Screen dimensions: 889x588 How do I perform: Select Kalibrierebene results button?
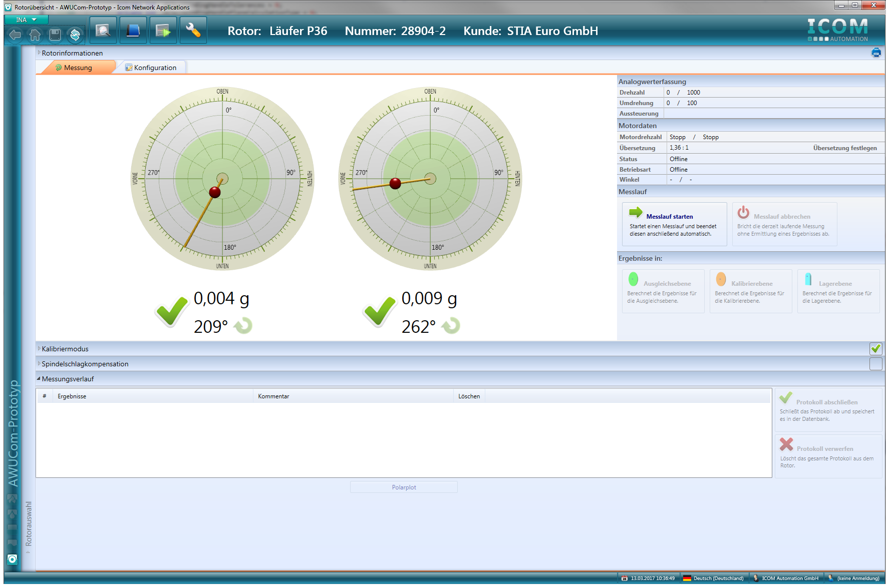751,291
